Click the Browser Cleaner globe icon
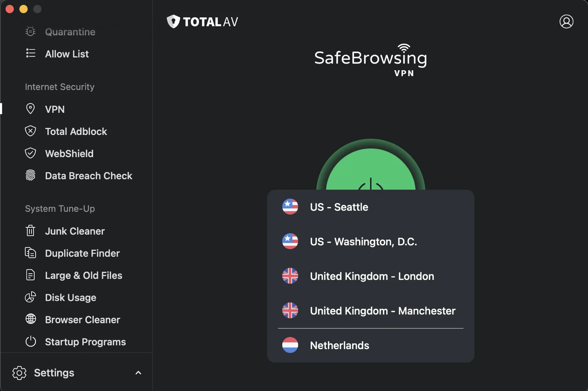Viewport: 588px width, 391px height. point(31,320)
